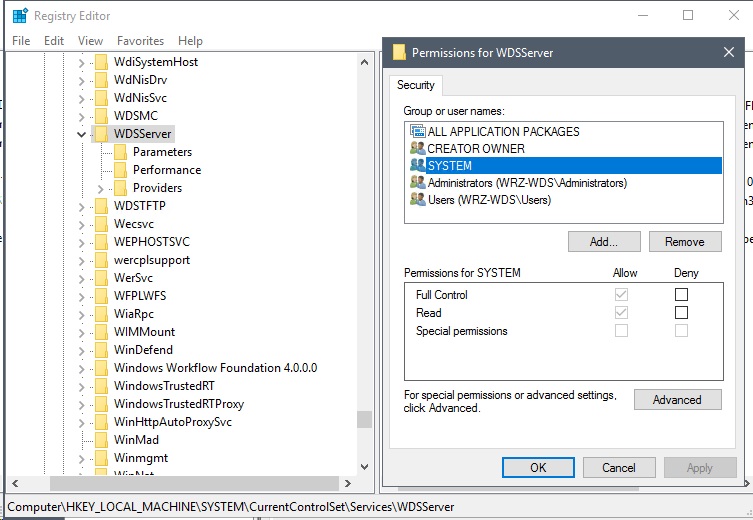Image resolution: width=753 pixels, height=520 pixels.
Task: Expand the WinDefend key
Action: click(x=81, y=351)
